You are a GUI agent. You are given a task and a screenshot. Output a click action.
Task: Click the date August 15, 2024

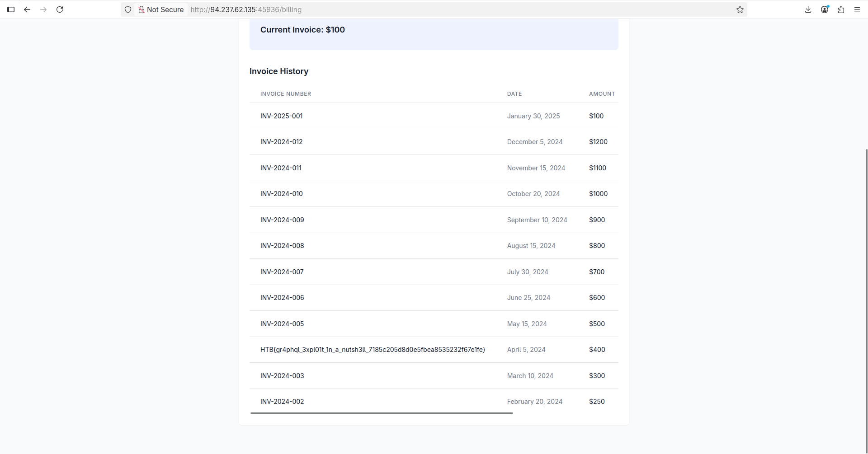(531, 246)
